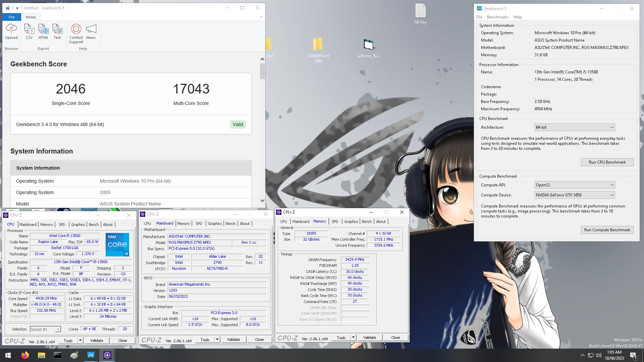
Task: Select the wPrime desktop shortcut
Action: point(369,49)
